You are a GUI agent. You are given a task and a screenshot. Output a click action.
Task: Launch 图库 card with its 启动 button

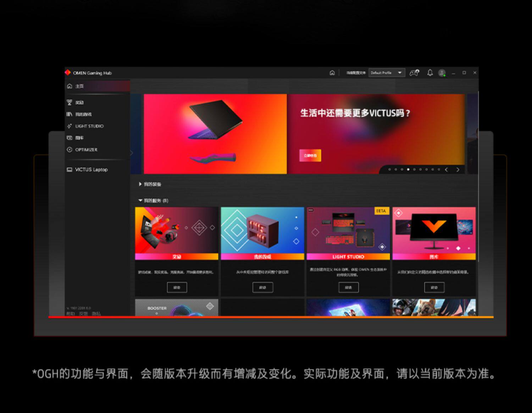pos(434,287)
